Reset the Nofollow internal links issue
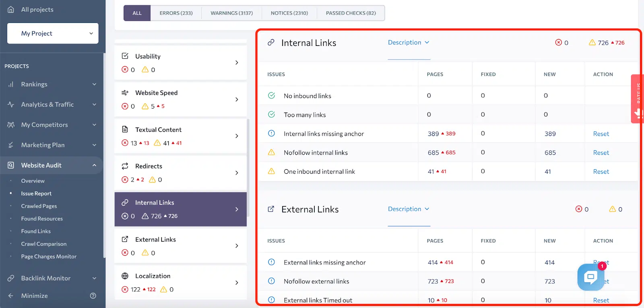Image resolution: width=644 pixels, height=308 pixels. tap(601, 152)
